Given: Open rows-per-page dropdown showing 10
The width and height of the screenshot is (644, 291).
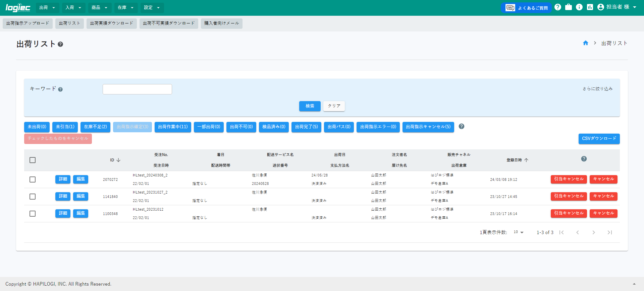Looking at the screenshot, I should [x=519, y=232].
